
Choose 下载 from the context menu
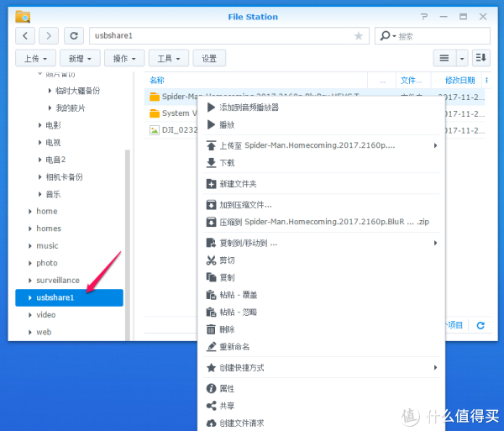click(227, 162)
